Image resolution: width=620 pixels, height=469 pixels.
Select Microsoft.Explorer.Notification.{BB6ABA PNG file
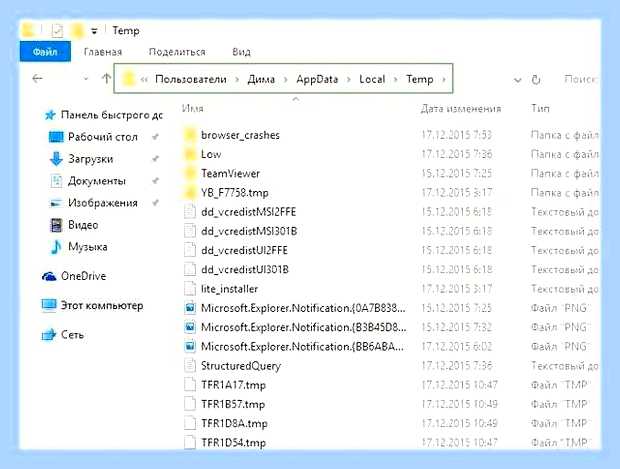302,347
